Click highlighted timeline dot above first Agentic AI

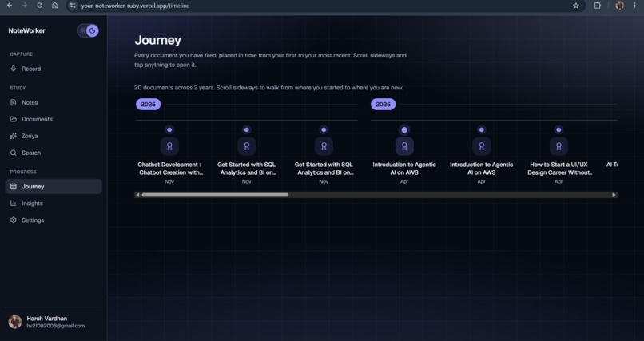pos(404,129)
